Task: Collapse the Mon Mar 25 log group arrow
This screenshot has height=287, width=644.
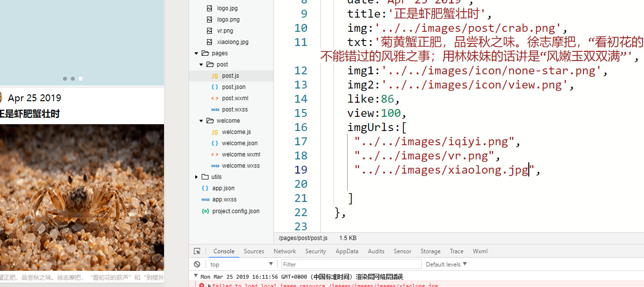Action: pyautogui.click(x=195, y=277)
